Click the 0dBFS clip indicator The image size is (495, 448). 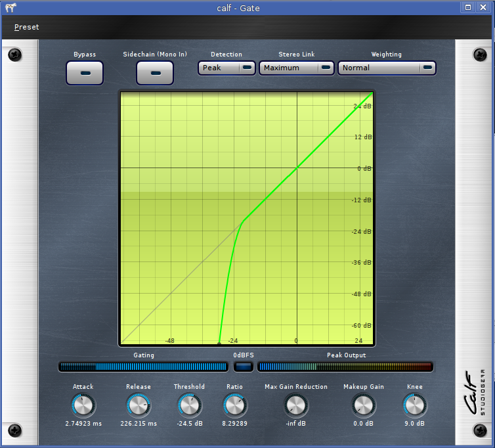point(244,367)
